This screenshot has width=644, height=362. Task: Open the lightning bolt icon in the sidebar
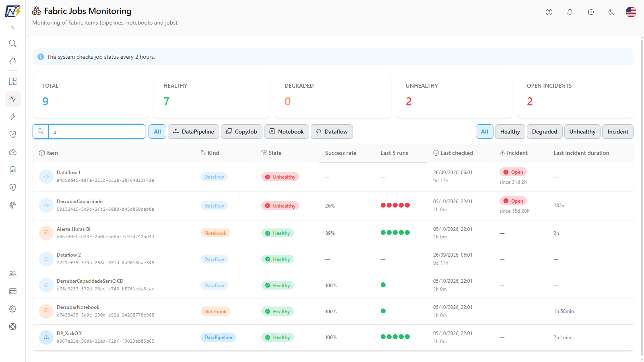[x=13, y=117]
